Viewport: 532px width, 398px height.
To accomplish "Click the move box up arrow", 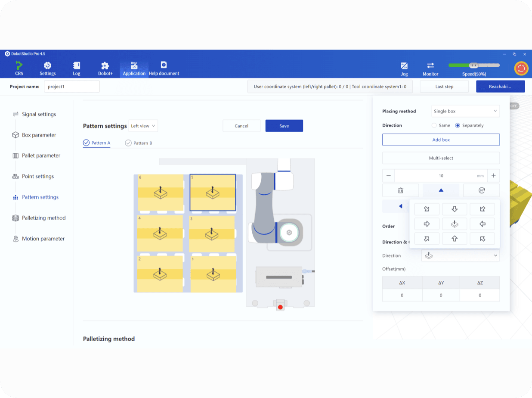I will tap(441, 190).
